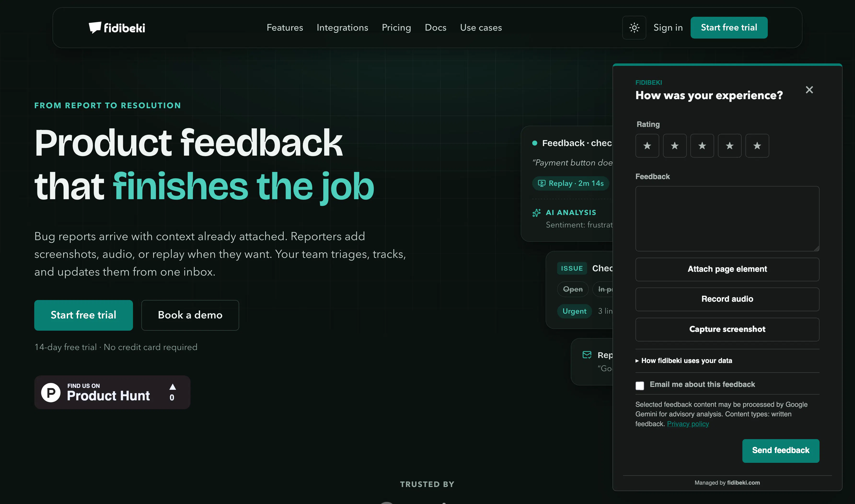Click the Open status pill
Viewport: 855px width, 504px height.
(x=573, y=289)
